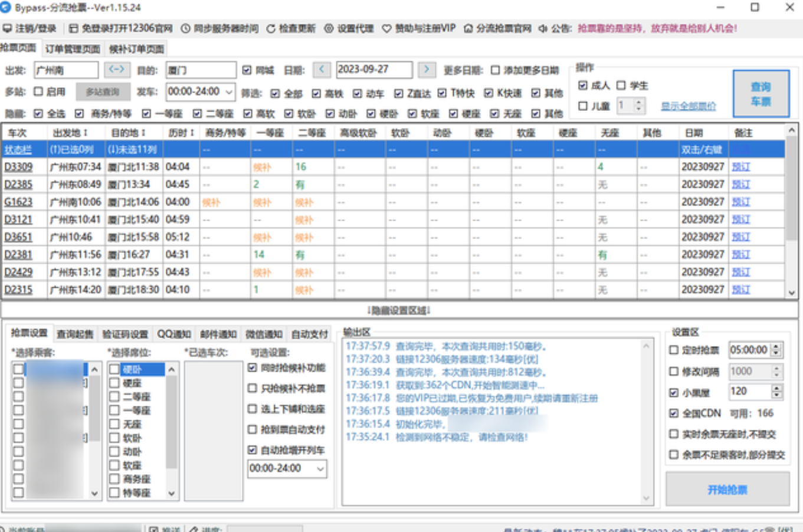Collapse the 隐藏设置区域 bar
Screen dimensions: 803x532
tap(399, 310)
